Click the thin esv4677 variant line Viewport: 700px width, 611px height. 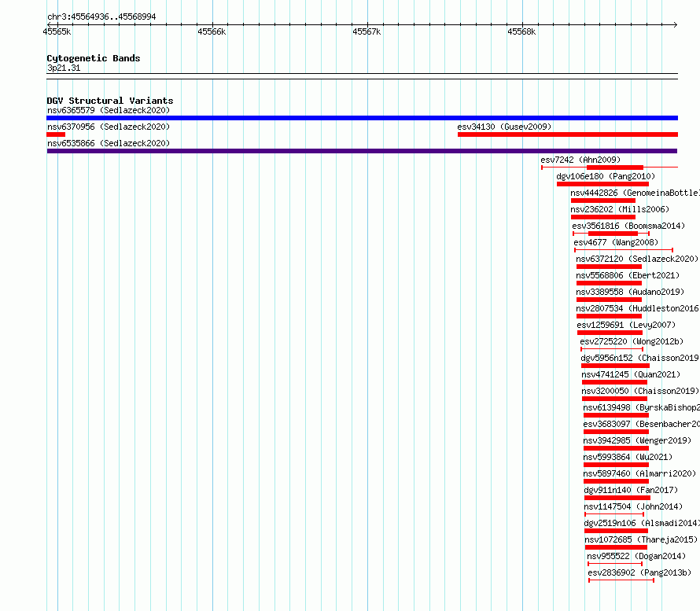pyautogui.click(x=624, y=250)
